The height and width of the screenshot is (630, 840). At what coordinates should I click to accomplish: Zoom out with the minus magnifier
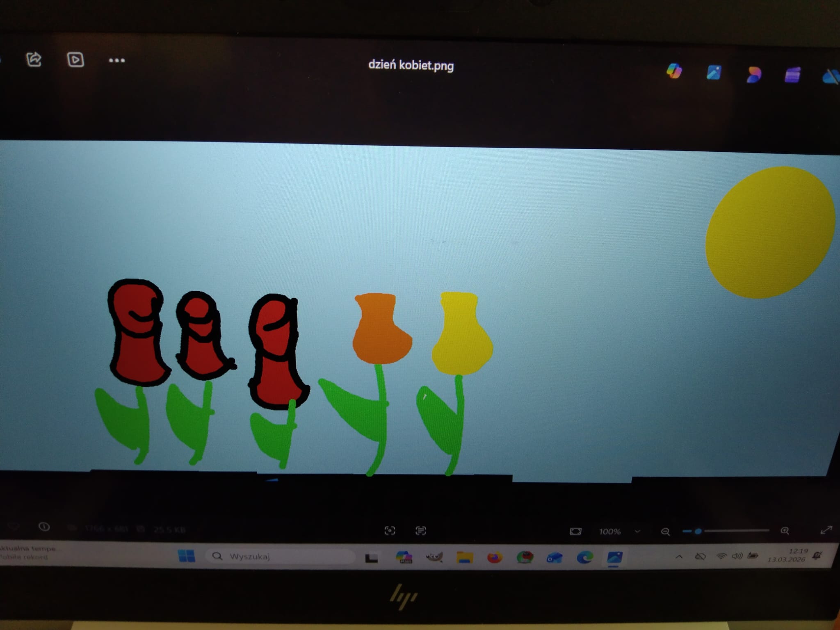coord(665,532)
